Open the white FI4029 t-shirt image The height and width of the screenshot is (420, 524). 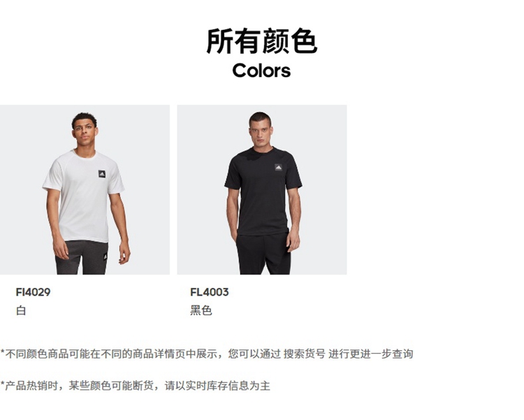click(x=85, y=189)
